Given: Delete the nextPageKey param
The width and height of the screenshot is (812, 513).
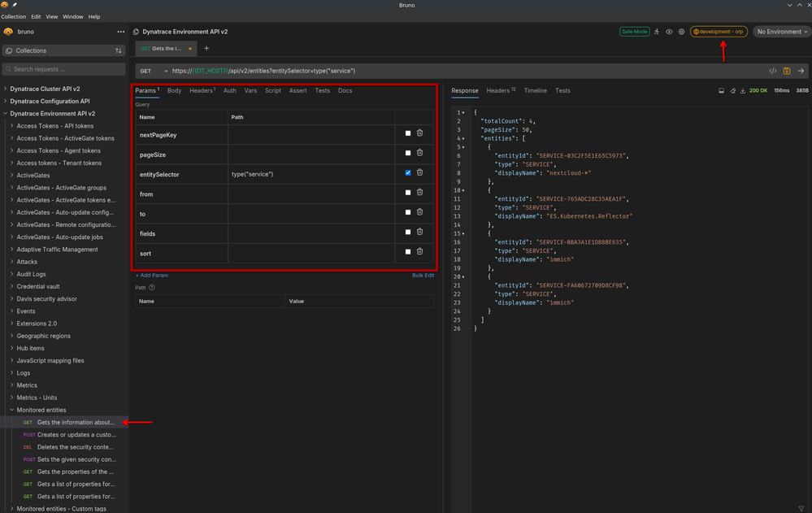Looking at the screenshot, I should 420,133.
